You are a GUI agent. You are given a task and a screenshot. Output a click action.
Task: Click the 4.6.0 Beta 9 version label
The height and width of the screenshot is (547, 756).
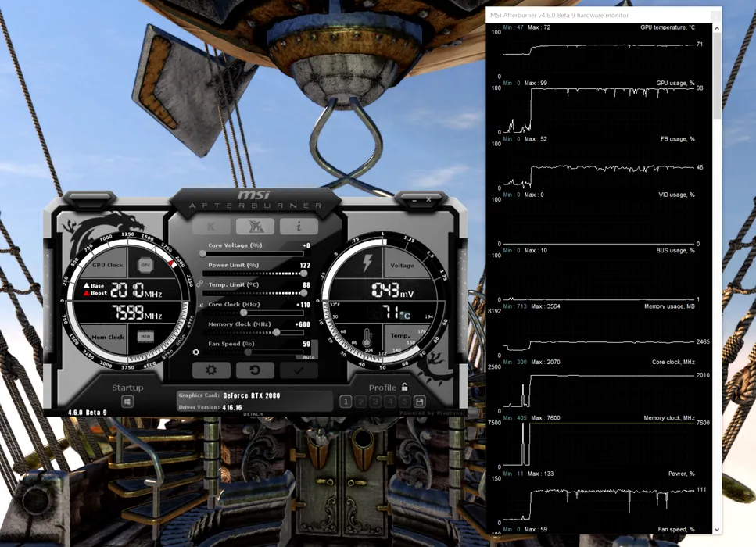(88, 413)
